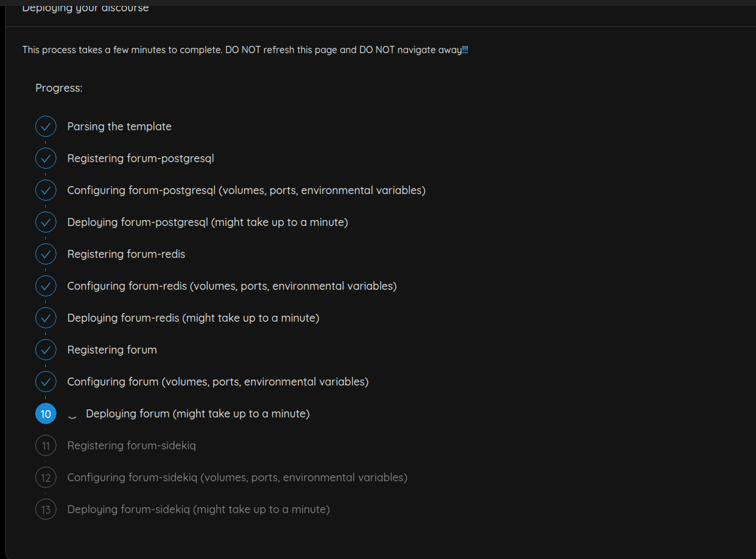Click Deploying forum-sidekiq step label
Screen dimensions: 756x559
(x=199, y=509)
